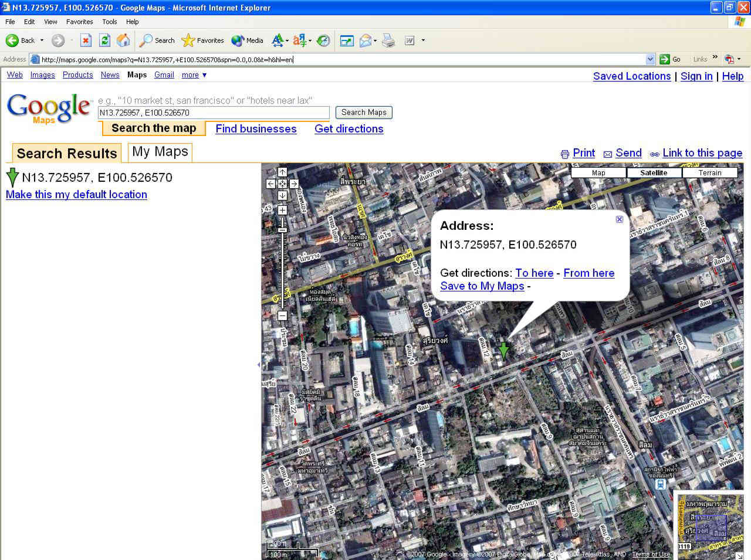Click the center button between the pan arrows
Image resolution: width=751 pixels, height=560 pixels.
coord(282,184)
